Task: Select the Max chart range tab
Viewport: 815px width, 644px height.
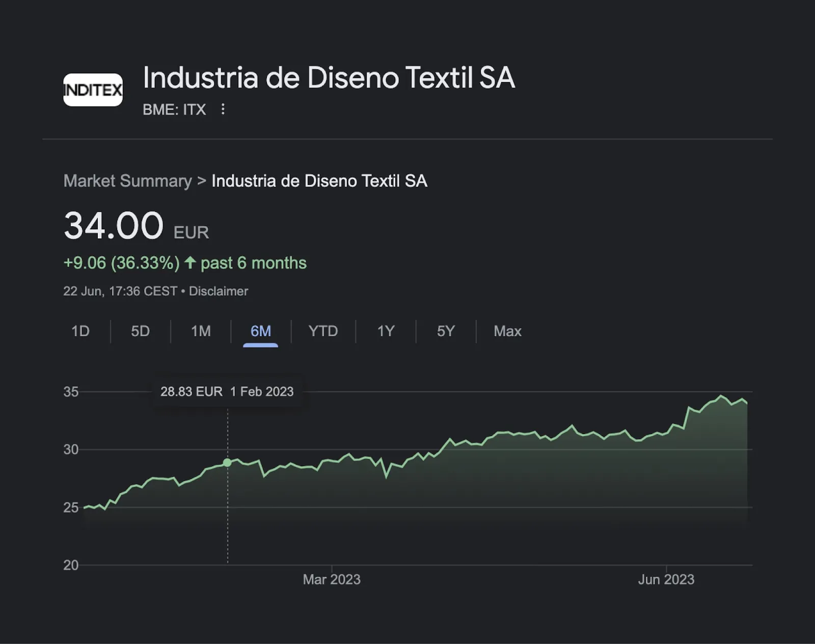Action: (x=507, y=331)
